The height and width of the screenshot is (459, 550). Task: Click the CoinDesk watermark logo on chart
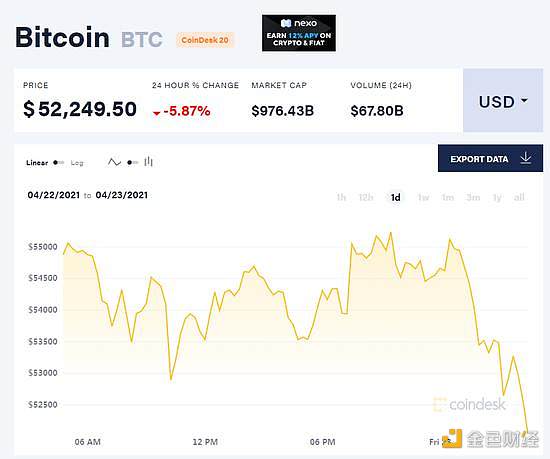[469, 405]
